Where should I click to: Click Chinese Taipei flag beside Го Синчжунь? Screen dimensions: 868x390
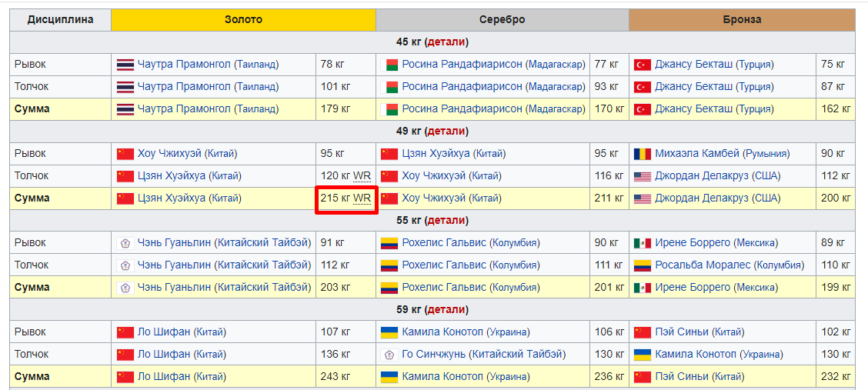(x=389, y=355)
